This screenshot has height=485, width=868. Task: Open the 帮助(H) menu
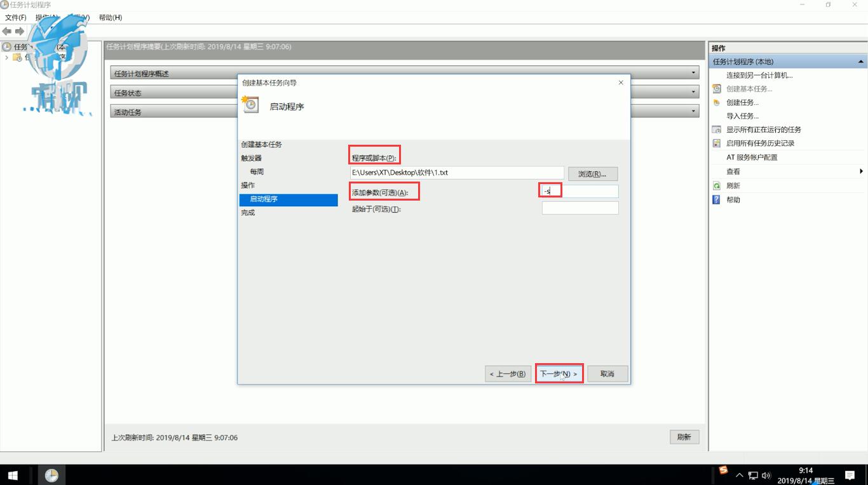click(x=111, y=18)
